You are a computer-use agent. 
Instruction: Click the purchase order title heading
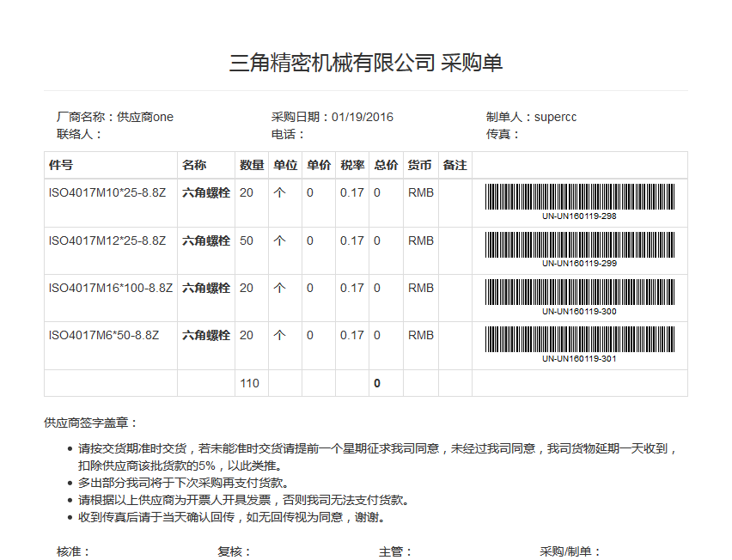click(366, 63)
